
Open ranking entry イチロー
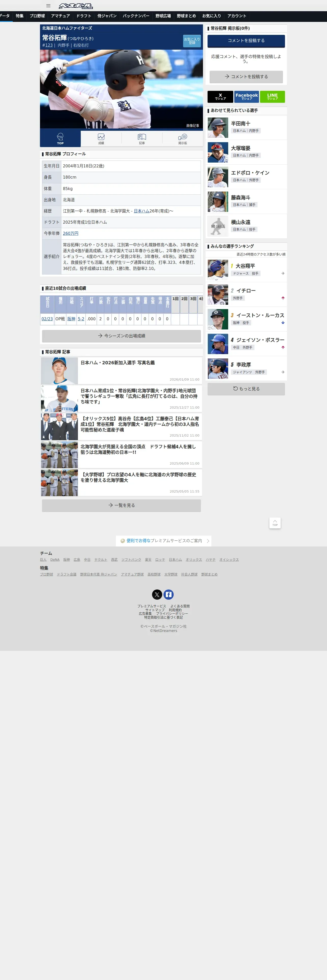pyautogui.click(x=246, y=294)
